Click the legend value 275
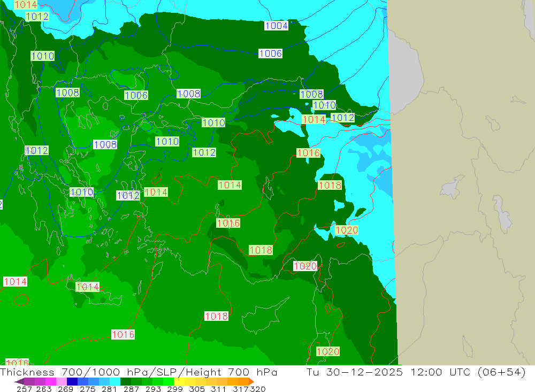The height and width of the screenshot is (392, 535). pyautogui.click(x=88, y=389)
